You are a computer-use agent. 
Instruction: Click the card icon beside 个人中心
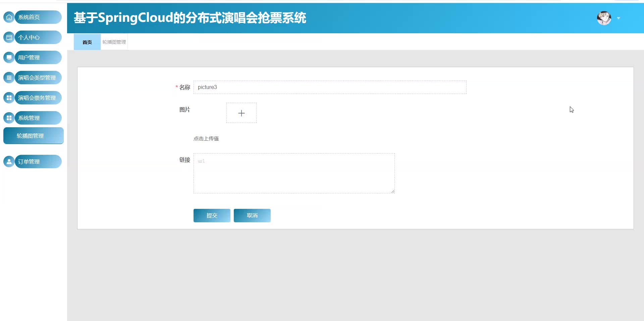click(x=9, y=37)
